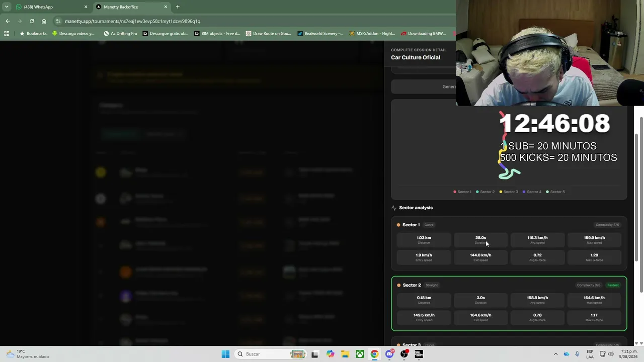Open the Bookmarks folder

coord(33,34)
